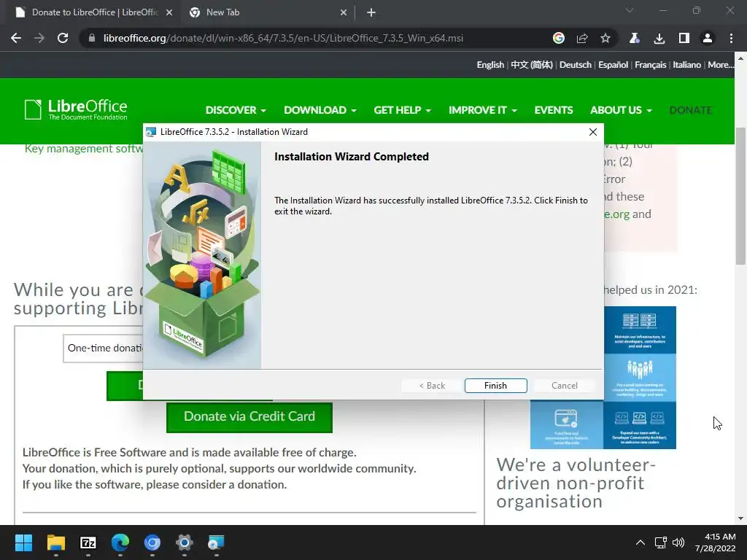Close the New Tab tab
Viewport: 747px width, 560px height.
point(344,12)
